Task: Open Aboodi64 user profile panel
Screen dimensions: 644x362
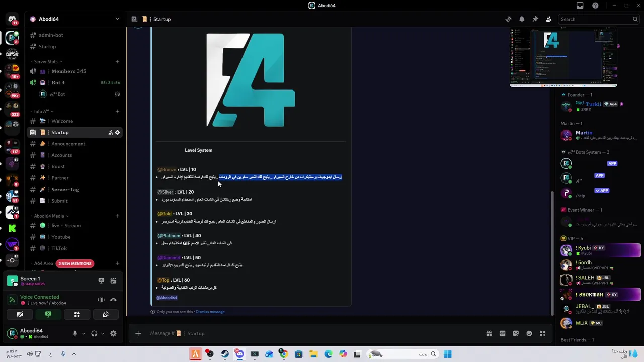Action: click(x=35, y=333)
